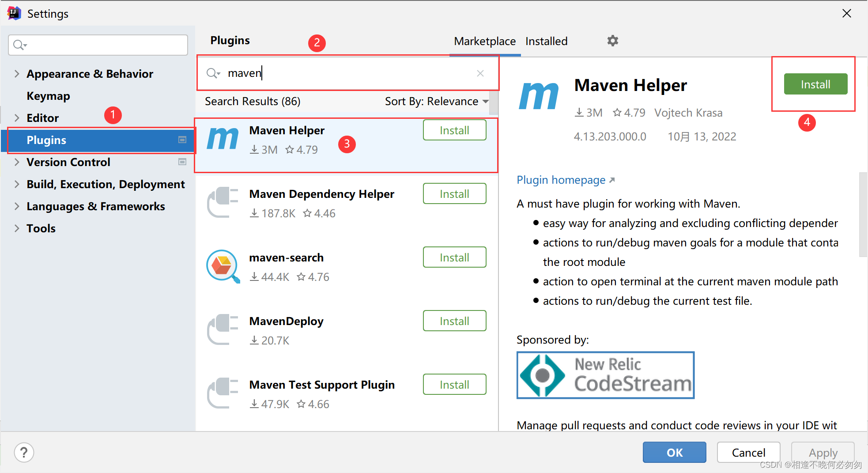The height and width of the screenshot is (473, 868).
Task: Expand Appearance & Behavior section
Action: [17, 74]
